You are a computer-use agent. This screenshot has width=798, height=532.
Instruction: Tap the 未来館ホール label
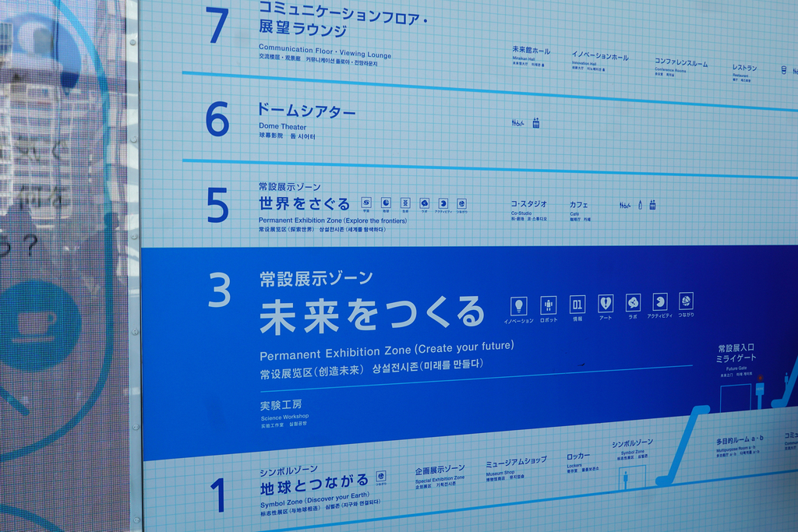pyautogui.click(x=531, y=51)
